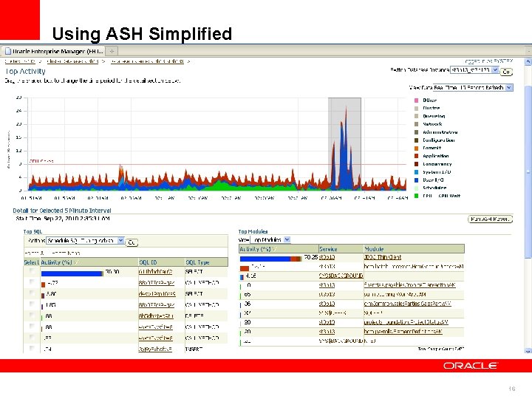Click sort arrow in Top Modules Activity header

[x=274, y=249]
